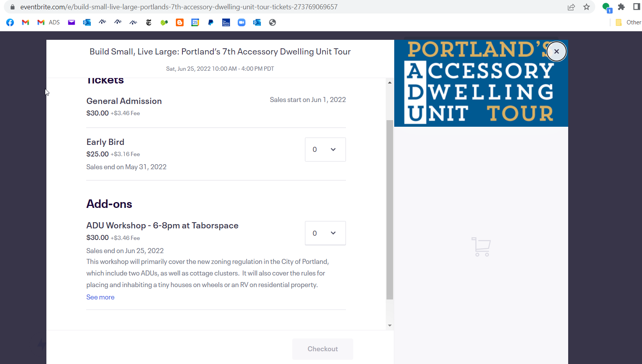This screenshot has height=364, width=642.
Task: Click the Checkout button
Action: pos(322,349)
